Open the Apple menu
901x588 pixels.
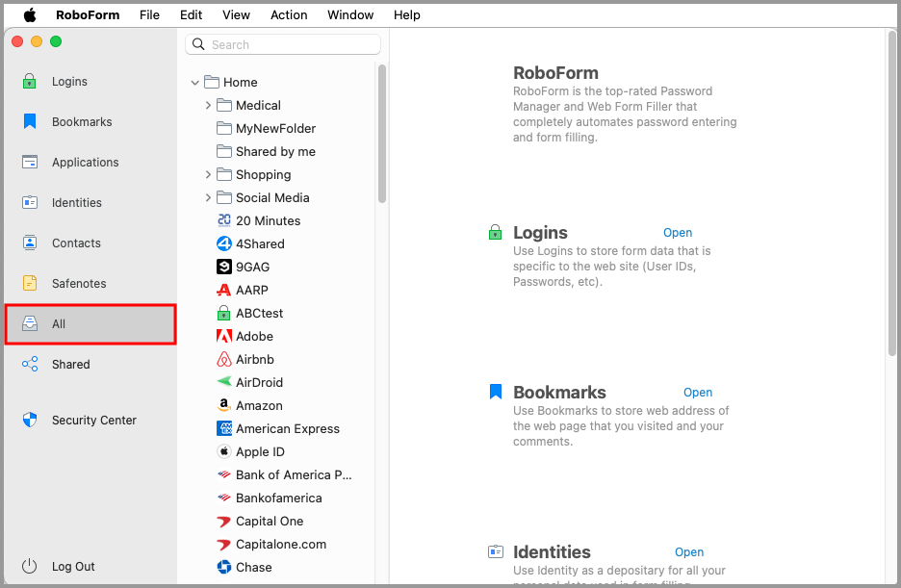coord(30,15)
